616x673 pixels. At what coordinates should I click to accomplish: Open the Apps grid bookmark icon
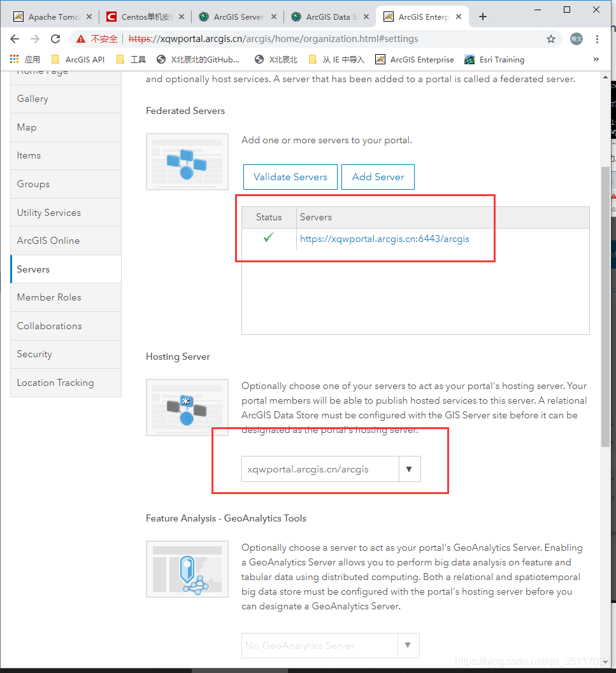(x=15, y=59)
